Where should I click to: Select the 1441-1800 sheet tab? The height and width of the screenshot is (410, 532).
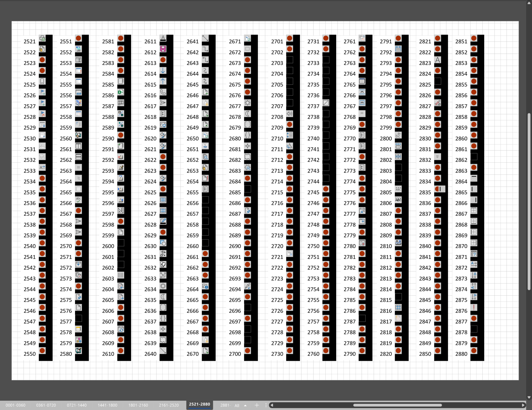pos(107,405)
